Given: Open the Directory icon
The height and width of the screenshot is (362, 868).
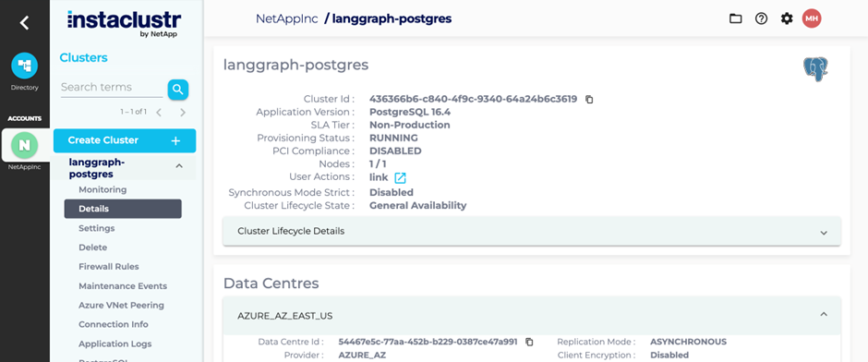Looking at the screenshot, I should click(24, 66).
